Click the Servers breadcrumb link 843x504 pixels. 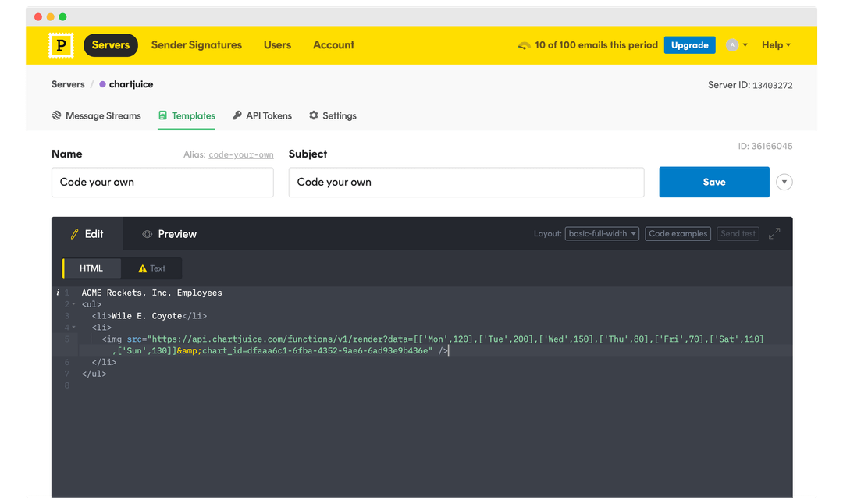[68, 84]
